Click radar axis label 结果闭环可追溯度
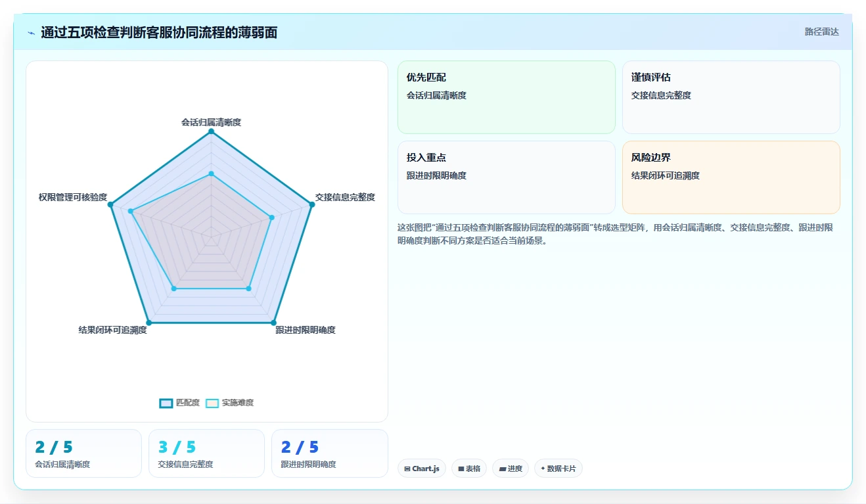The image size is (866, 504). pyautogui.click(x=112, y=330)
